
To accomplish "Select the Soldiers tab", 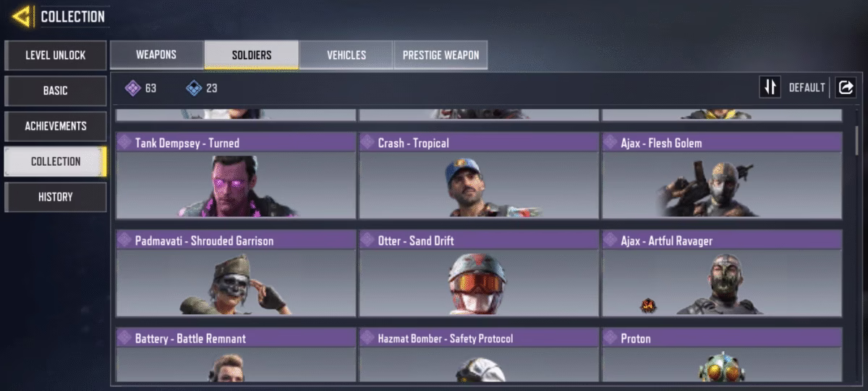I will pyautogui.click(x=252, y=55).
